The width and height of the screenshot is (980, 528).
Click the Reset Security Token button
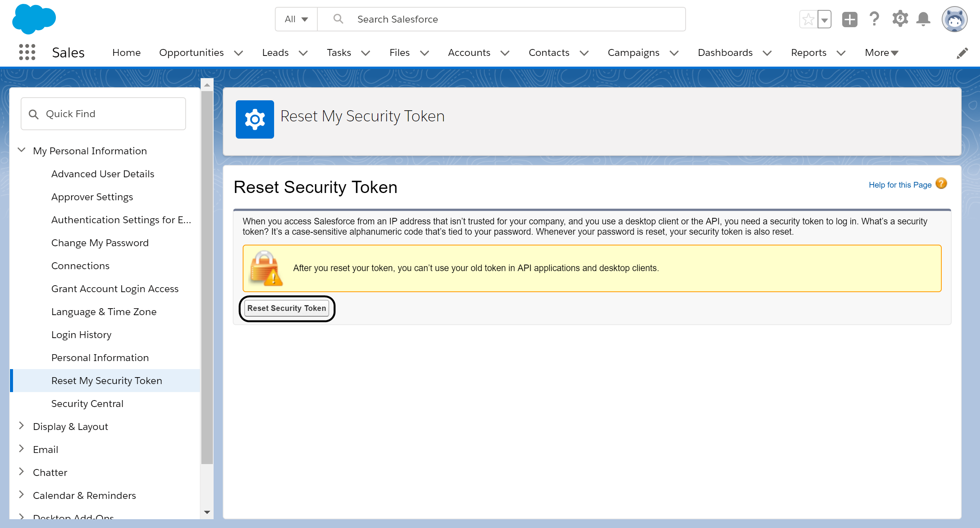pyautogui.click(x=287, y=308)
